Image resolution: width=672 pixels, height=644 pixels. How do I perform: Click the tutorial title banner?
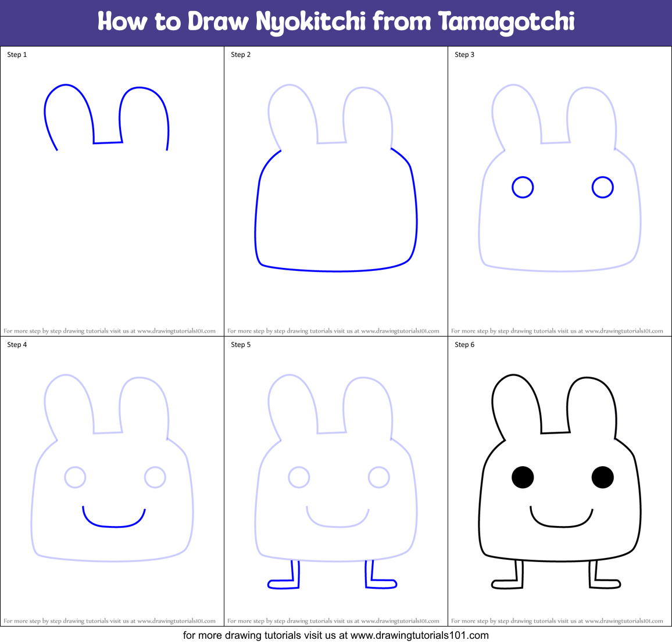coord(336,21)
